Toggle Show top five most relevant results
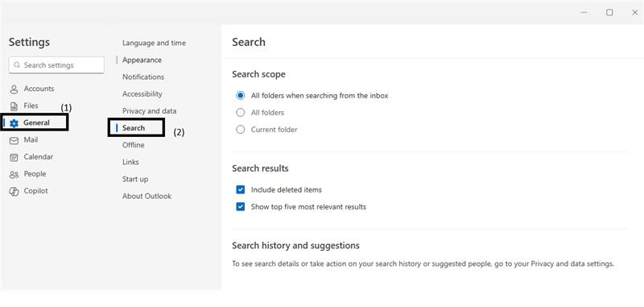Image resolution: width=644 pixels, height=307 pixels. [240, 207]
